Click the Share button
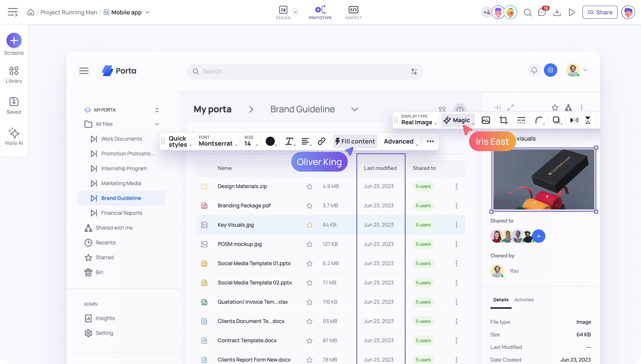The width and height of the screenshot is (641, 364). 600,12
